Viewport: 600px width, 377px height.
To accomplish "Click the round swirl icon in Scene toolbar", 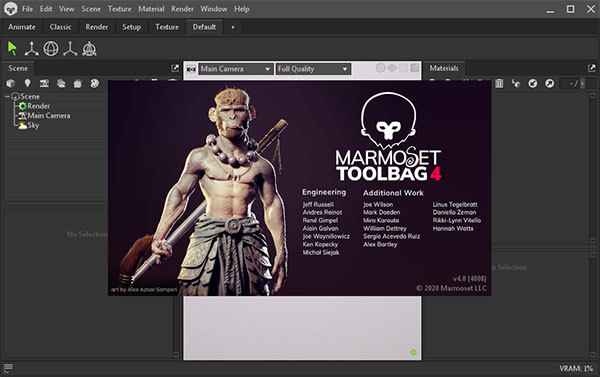I will pyautogui.click(x=95, y=83).
